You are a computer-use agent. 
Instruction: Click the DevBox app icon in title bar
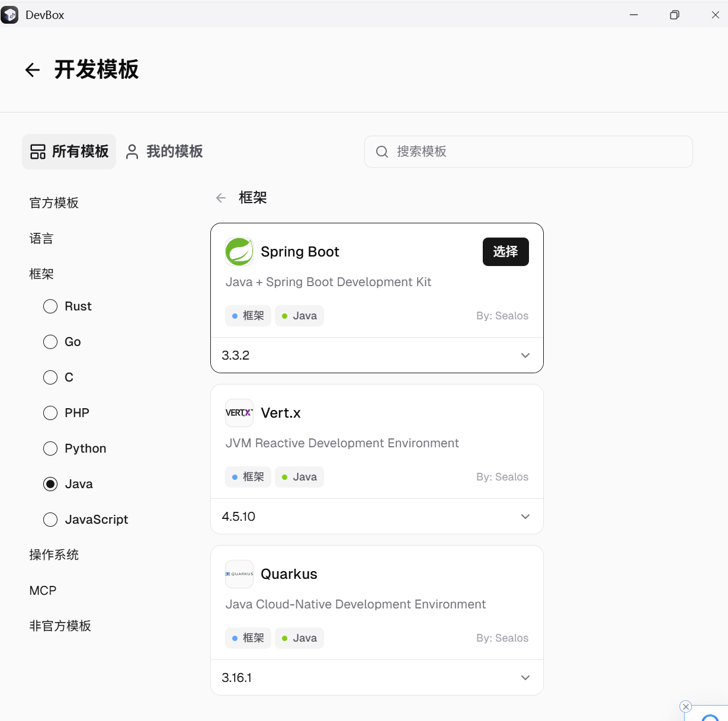tap(9, 14)
